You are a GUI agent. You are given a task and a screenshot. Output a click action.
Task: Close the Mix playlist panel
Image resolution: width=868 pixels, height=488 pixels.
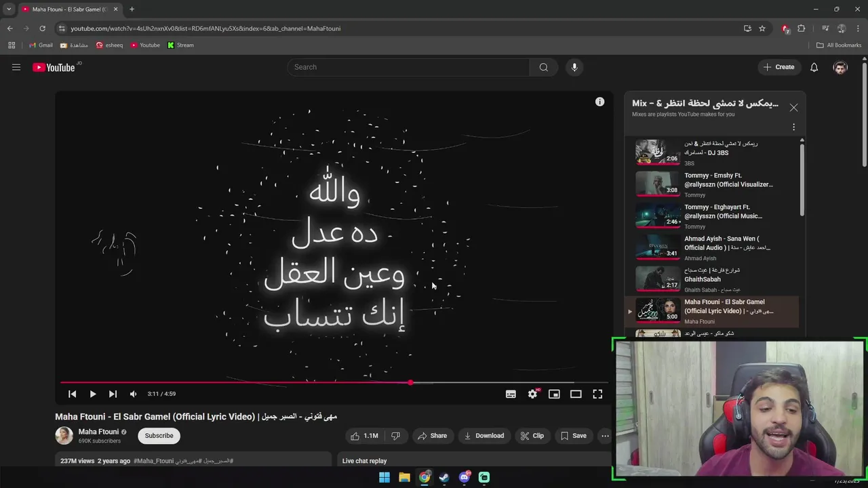coord(793,108)
